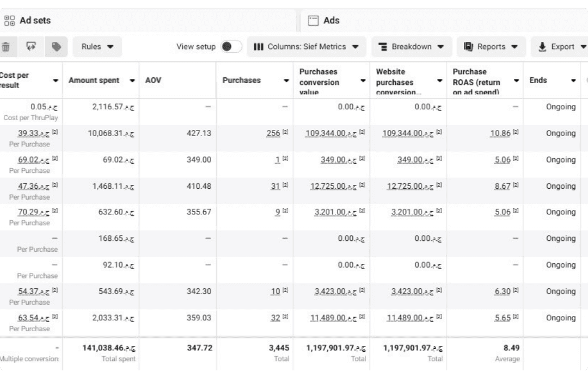
Task: Click the Export button
Action: [556, 47]
